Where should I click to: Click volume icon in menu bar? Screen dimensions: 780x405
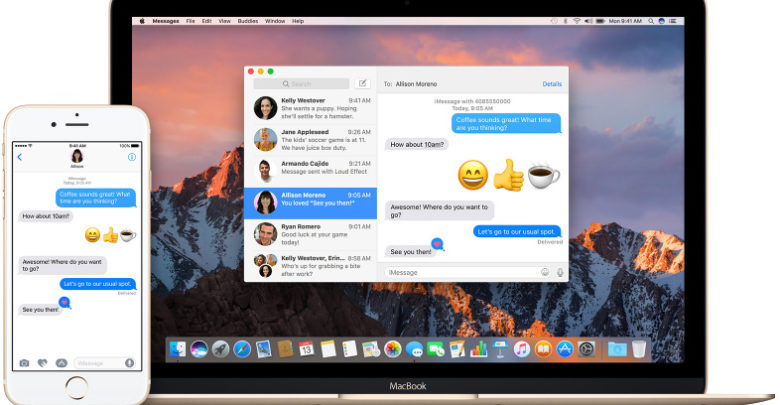[x=588, y=21]
